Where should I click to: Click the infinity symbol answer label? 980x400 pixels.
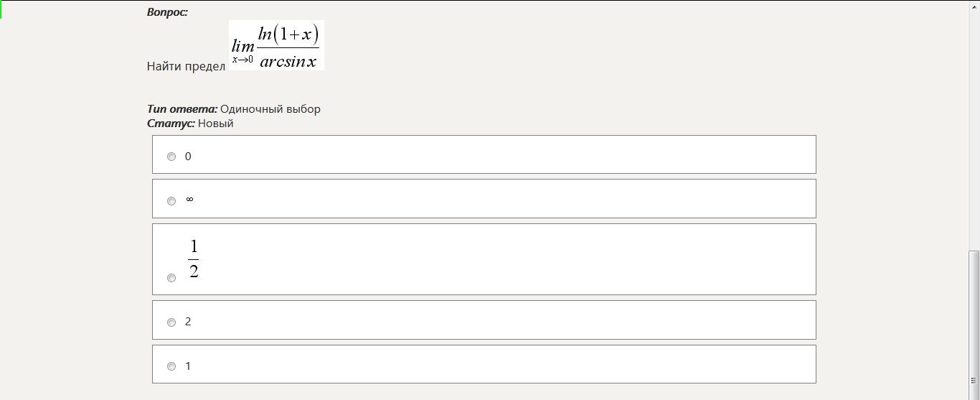[x=189, y=200]
